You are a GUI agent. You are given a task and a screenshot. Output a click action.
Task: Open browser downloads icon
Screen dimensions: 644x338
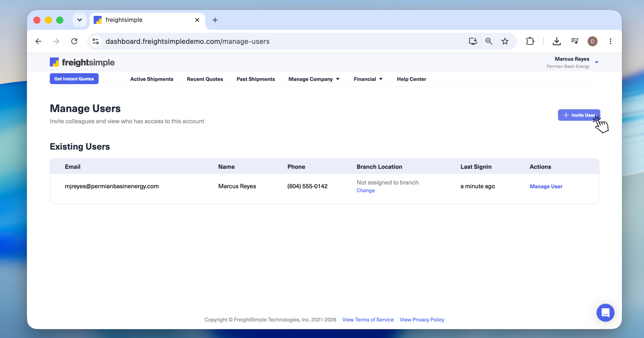click(557, 41)
